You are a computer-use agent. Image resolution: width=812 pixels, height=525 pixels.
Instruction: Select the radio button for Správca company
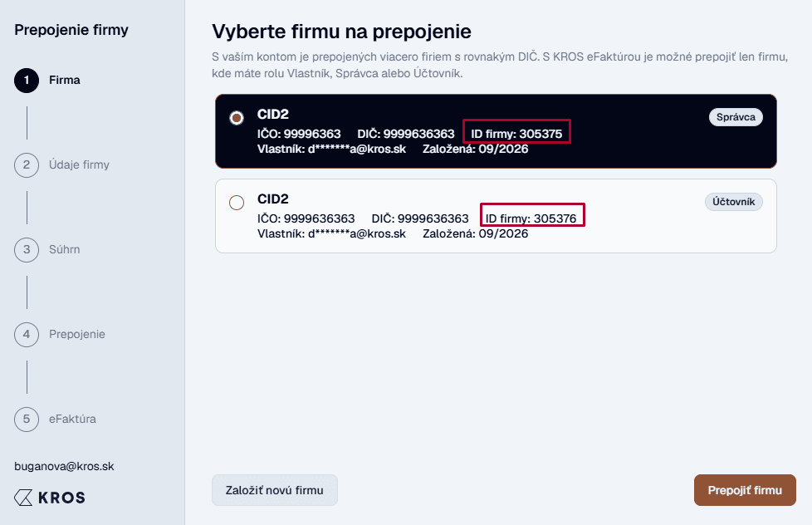(237, 118)
